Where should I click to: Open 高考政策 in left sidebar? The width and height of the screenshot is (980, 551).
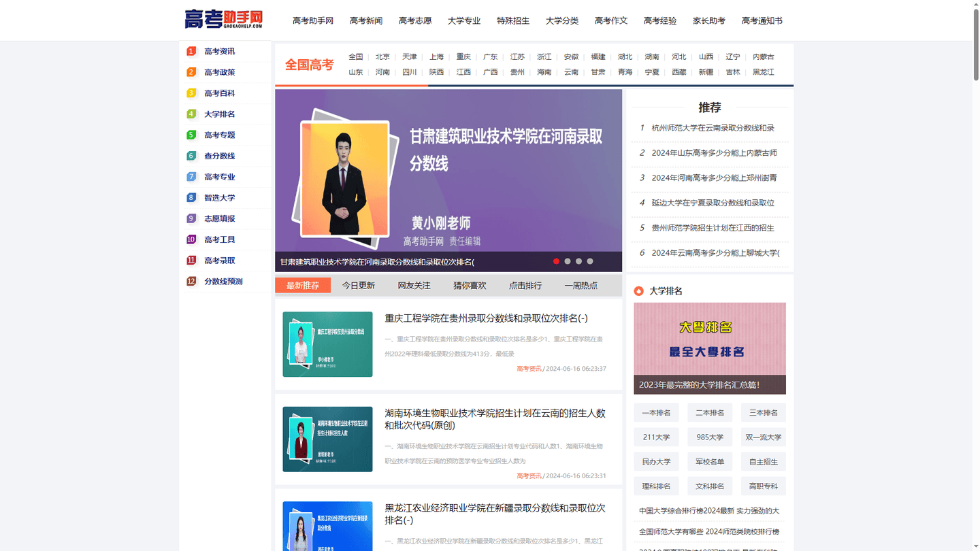coord(220,72)
